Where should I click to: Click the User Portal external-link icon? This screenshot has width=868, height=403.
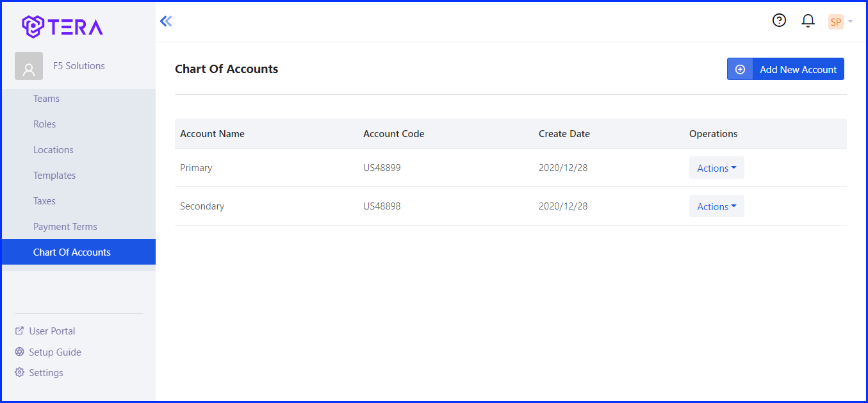(19, 331)
